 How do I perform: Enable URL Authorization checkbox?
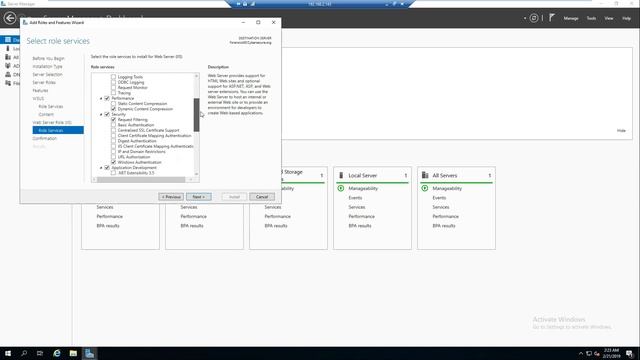pyautogui.click(x=113, y=157)
